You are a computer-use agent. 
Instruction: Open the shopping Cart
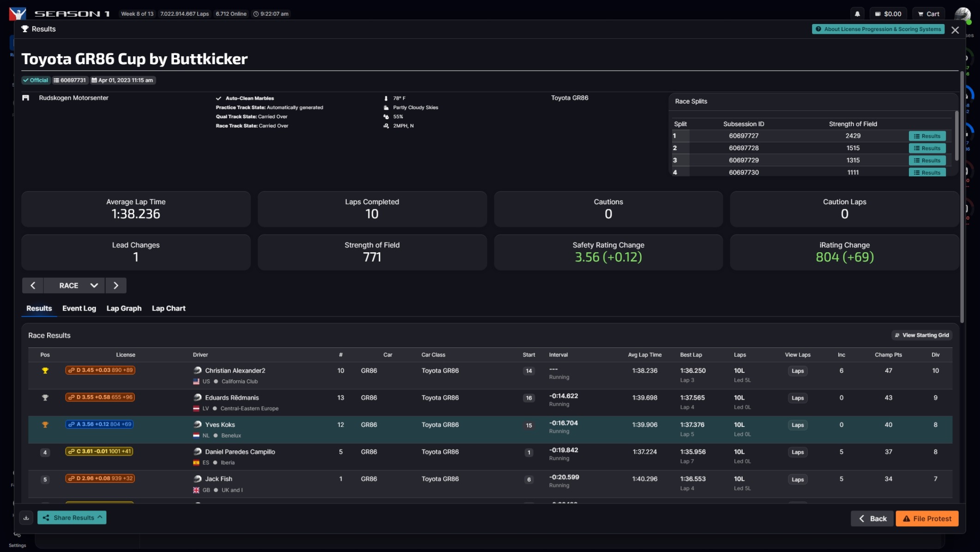928,14
